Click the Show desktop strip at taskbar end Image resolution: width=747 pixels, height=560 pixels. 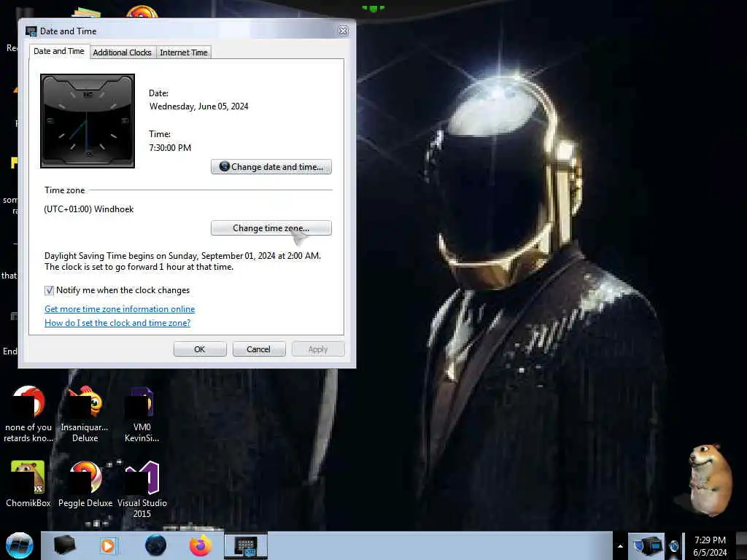[x=741, y=545]
